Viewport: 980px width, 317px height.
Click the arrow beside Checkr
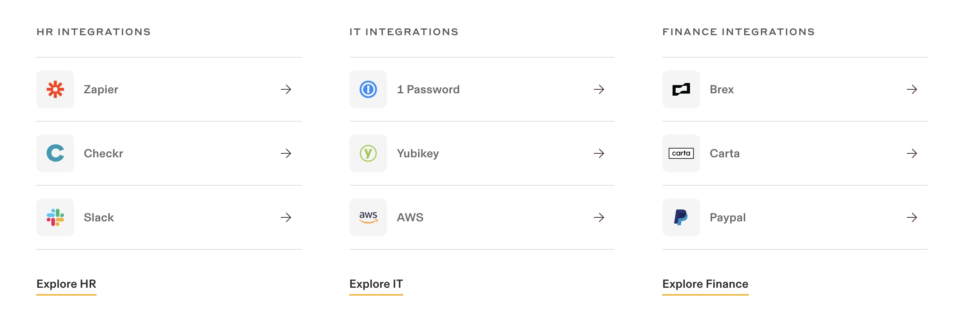tap(286, 153)
